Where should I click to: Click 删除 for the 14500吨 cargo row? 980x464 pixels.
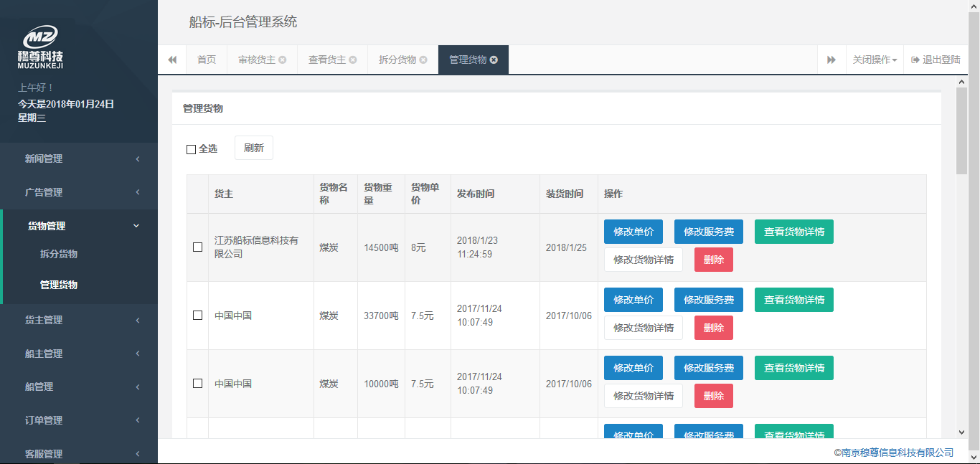713,260
